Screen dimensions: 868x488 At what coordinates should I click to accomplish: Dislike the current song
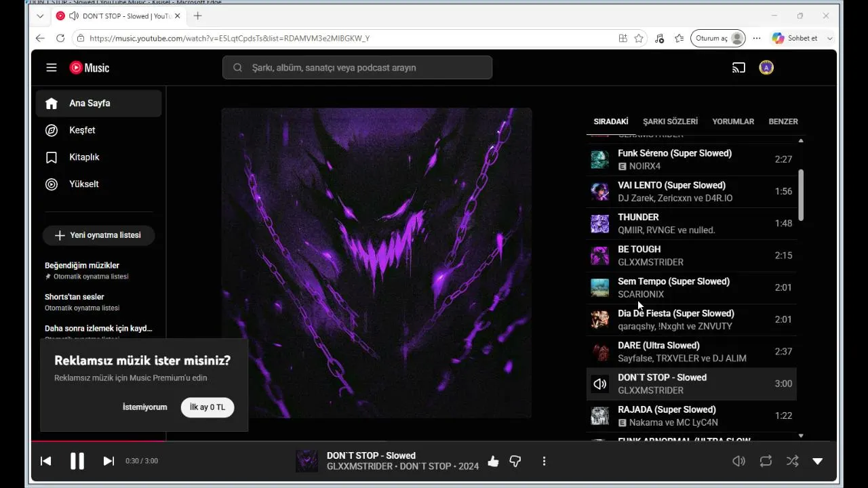coord(515,462)
